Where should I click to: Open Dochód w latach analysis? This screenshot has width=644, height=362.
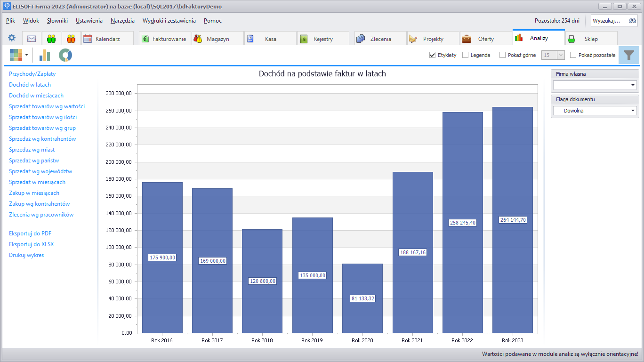(x=30, y=85)
